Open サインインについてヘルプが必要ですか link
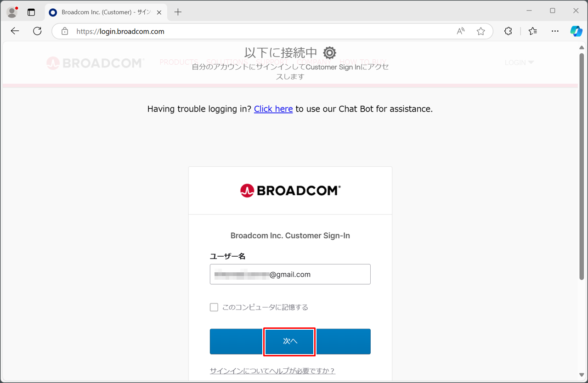Image resolution: width=588 pixels, height=383 pixels. (x=272, y=371)
